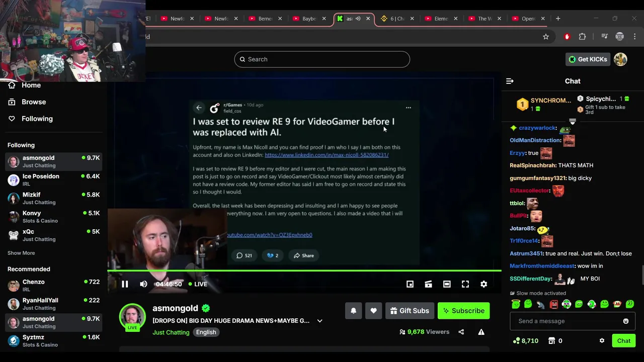Open Chrome profile avatar in toolbar

620,37
